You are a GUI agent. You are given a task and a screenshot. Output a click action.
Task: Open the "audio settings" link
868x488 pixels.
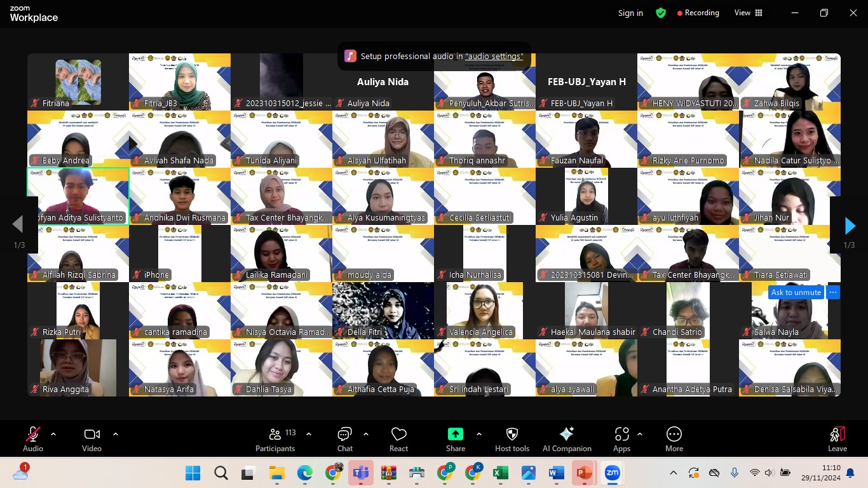tap(494, 57)
